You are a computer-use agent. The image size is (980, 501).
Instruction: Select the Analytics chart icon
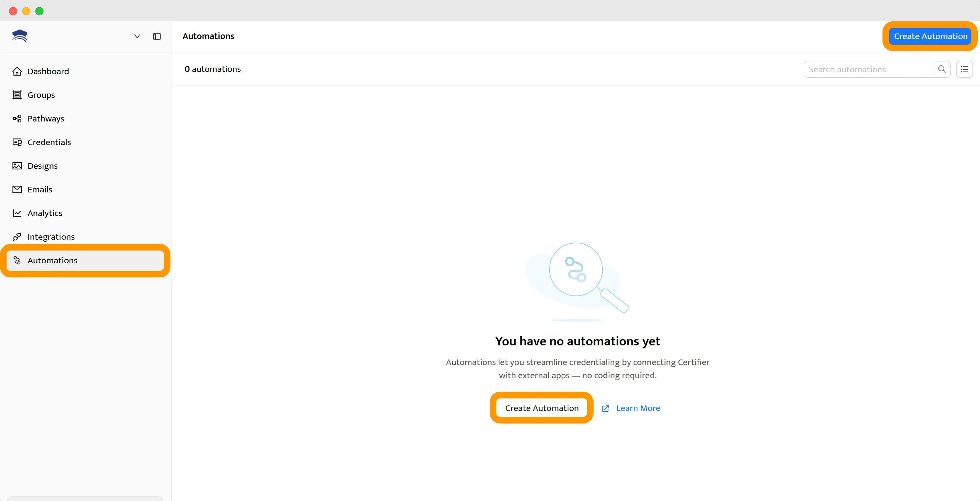point(17,213)
